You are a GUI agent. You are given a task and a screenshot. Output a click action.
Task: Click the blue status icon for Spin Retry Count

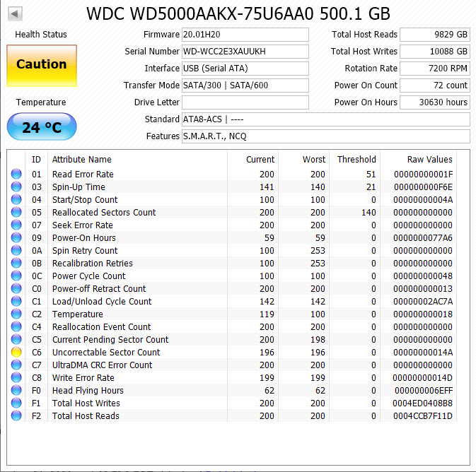(x=16, y=251)
